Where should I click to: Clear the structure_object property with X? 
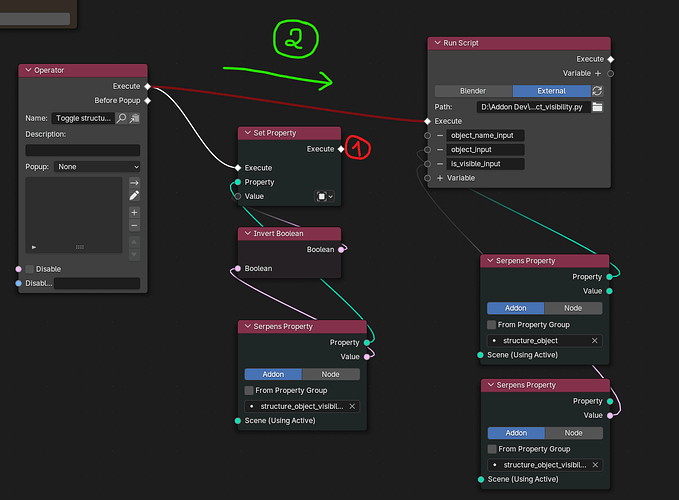click(595, 340)
